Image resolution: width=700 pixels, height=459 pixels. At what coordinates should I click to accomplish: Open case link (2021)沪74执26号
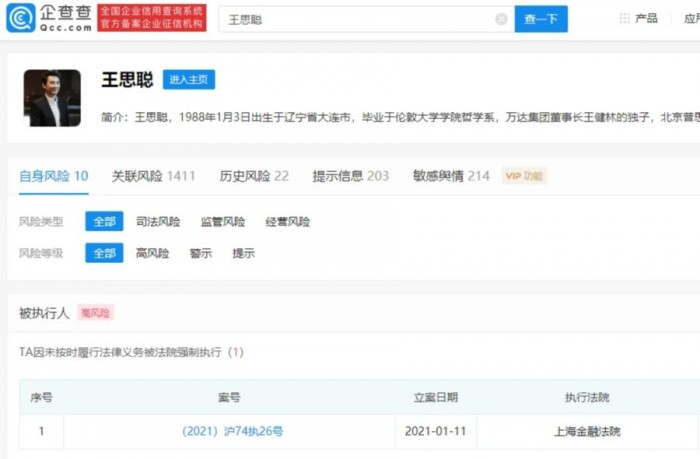tap(232, 432)
